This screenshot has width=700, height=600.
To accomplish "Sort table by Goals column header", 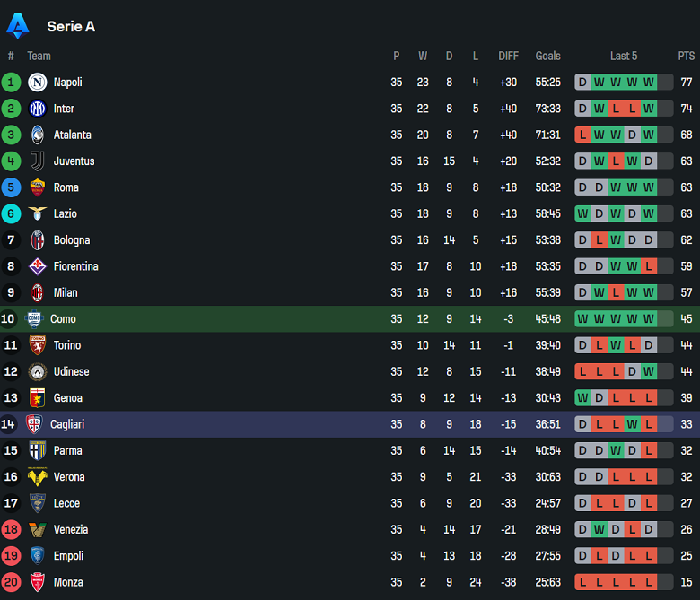I will 547,56.
